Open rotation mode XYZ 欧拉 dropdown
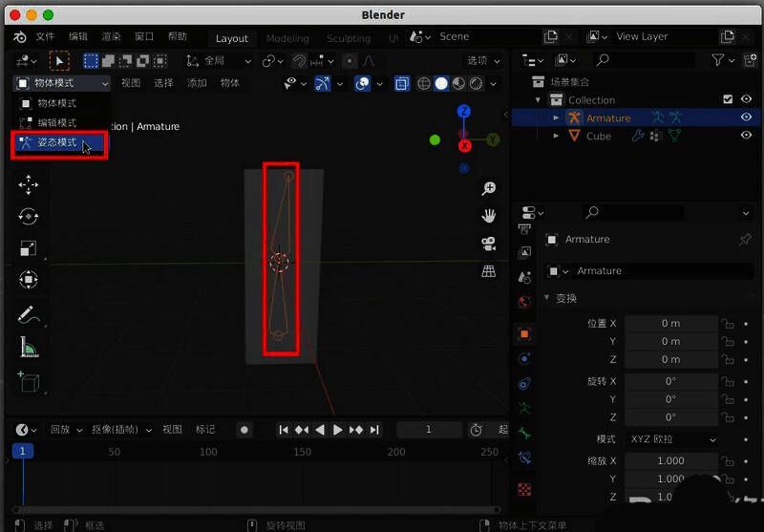 [671, 439]
